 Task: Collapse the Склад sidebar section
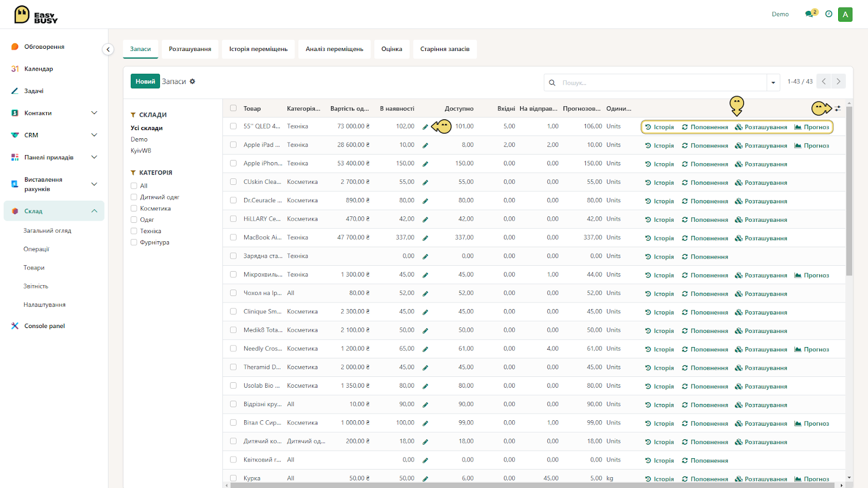click(94, 211)
